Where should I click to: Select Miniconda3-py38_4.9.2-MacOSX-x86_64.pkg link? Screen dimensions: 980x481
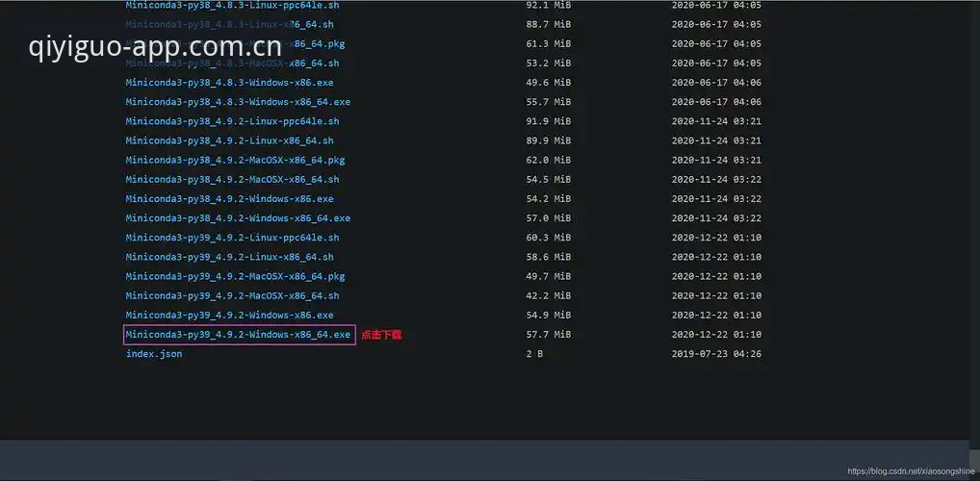(x=235, y=161)
